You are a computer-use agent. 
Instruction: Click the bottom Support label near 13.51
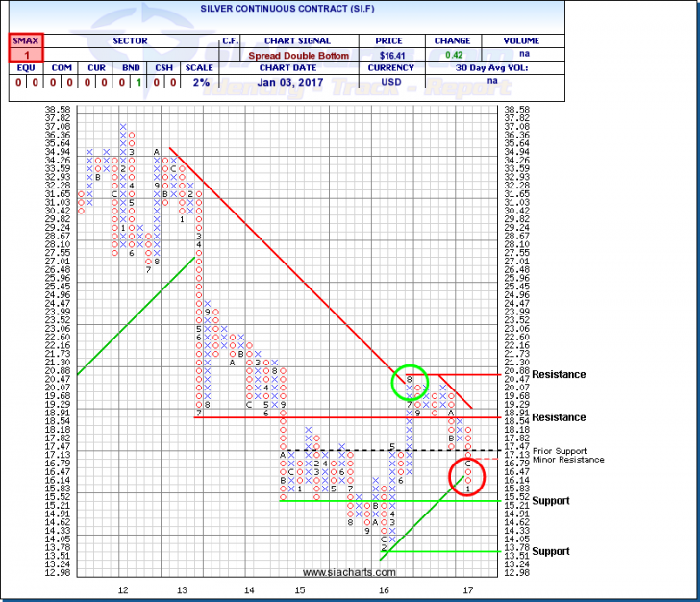click(x=552, y=552)
